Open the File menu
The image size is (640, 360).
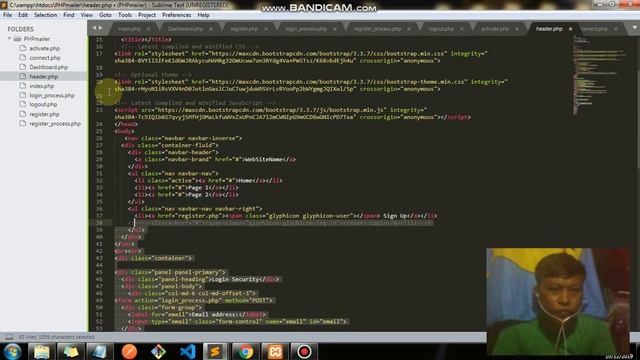7,15
